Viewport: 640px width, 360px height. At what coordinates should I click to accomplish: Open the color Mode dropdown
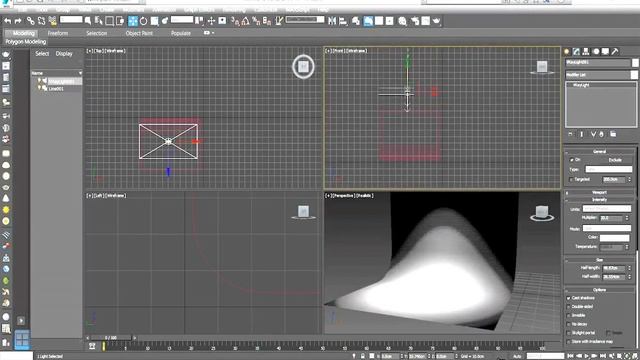607,229
